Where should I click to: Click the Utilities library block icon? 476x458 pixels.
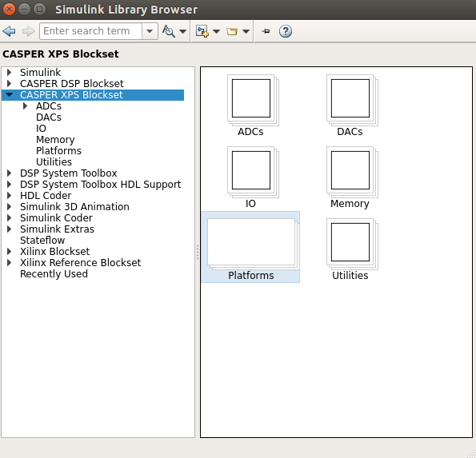[x=352, y=244]
